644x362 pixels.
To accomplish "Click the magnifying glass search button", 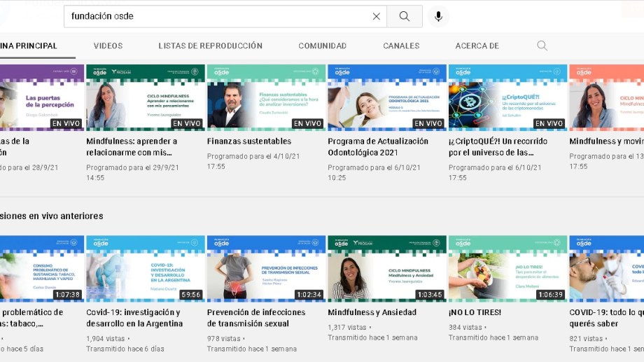I will pyautogui.click(x=405, y=16).
